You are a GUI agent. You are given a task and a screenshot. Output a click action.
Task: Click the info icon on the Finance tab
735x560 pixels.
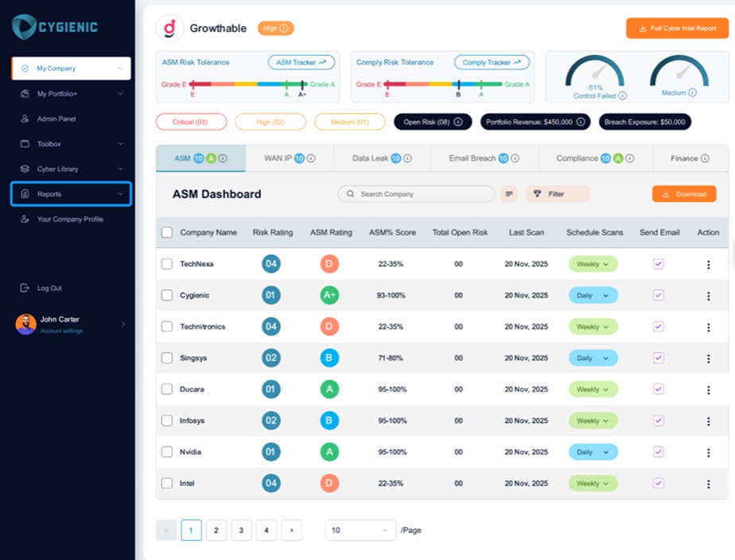705,158
